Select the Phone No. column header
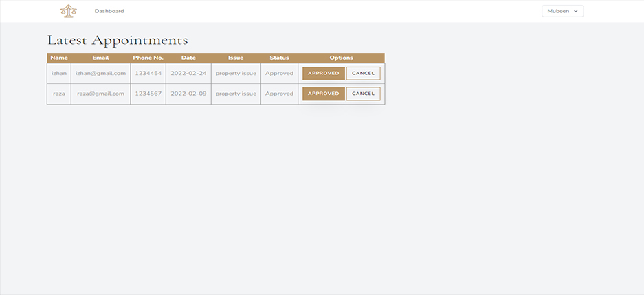The image size is (644, 295). 148,58
